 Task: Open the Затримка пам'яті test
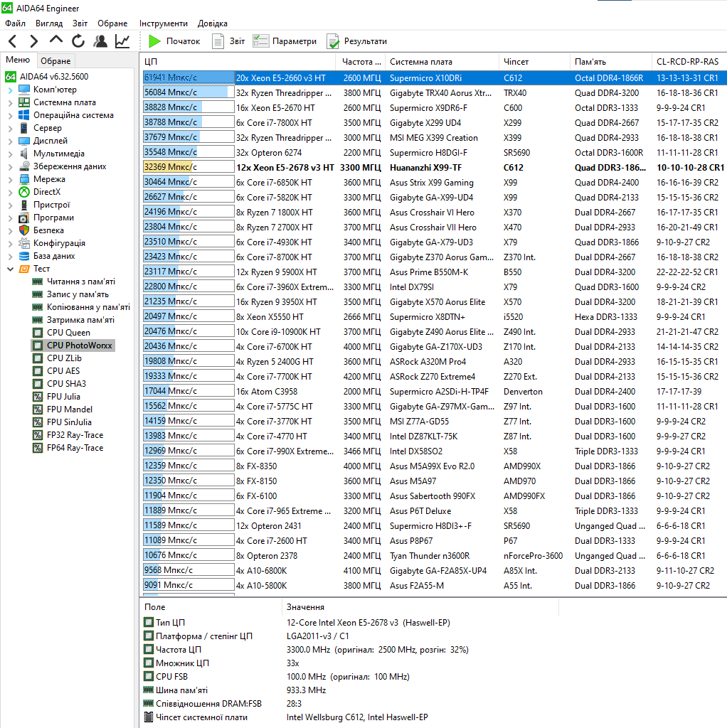[73, 320]
